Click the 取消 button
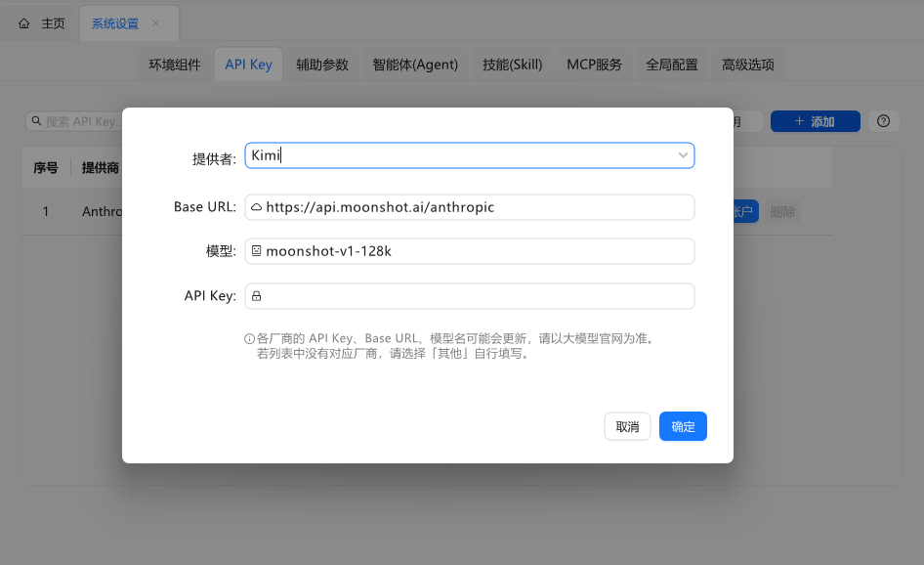The width and height of the screenshot is (924, 565). click(627, 427)
